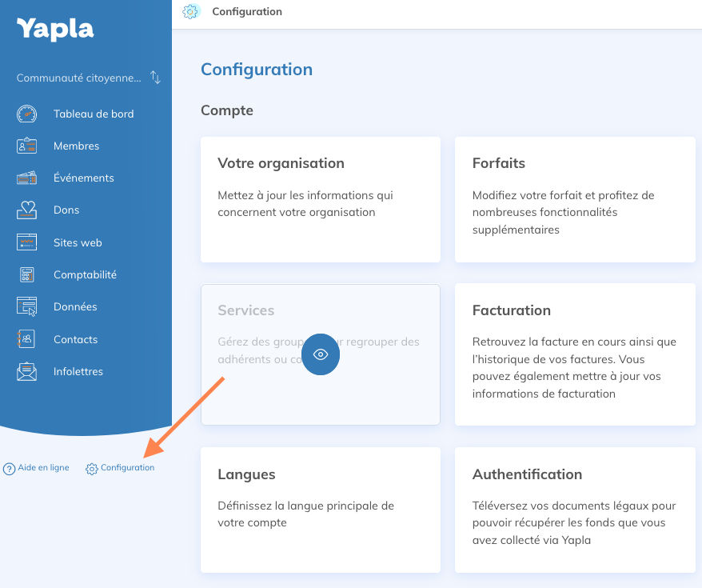Click the question mark help icon
This screenshot has width=702, height=588.
[8, 467]
